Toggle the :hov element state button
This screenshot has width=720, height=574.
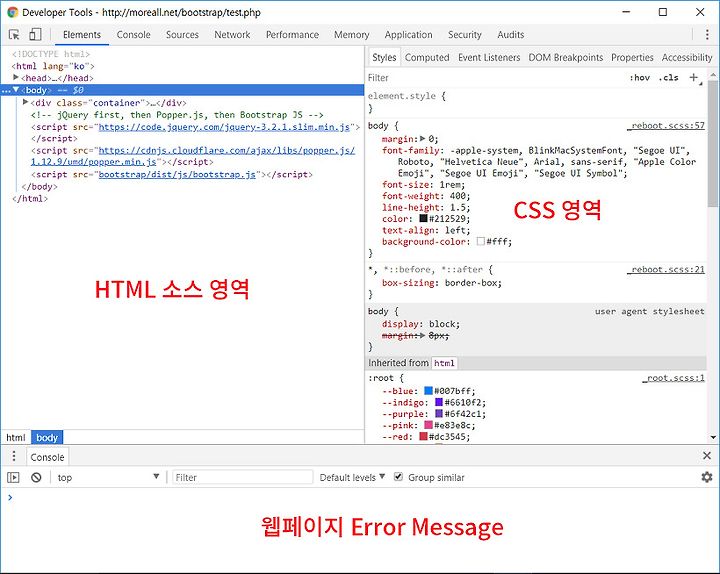pyautogui.click(x=639, y=78)
